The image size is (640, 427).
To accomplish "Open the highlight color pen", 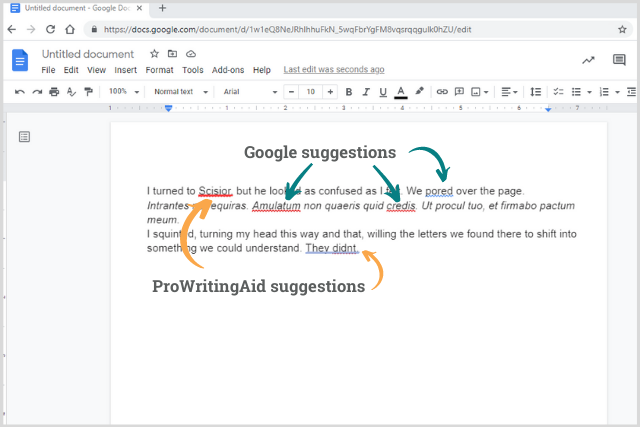I will [419, 91].
